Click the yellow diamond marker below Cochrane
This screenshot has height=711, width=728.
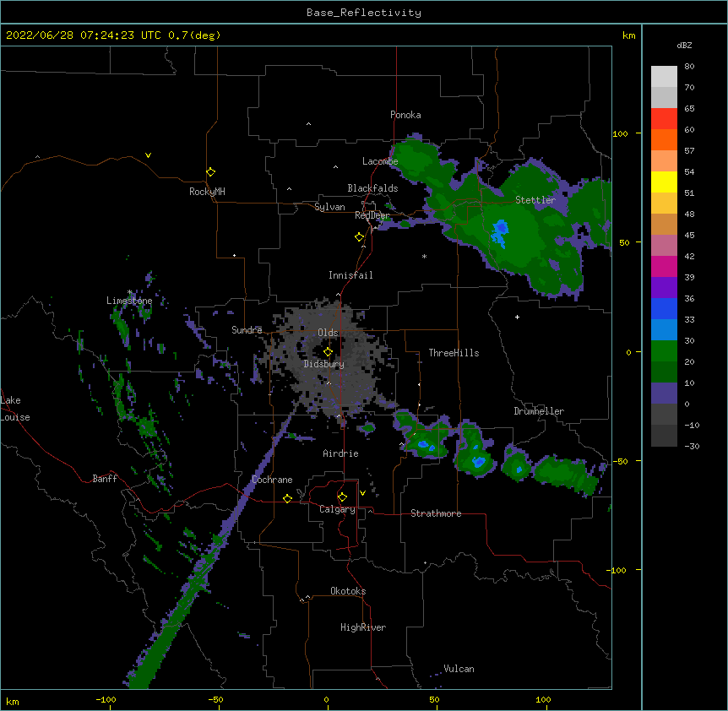pos(287,498)
